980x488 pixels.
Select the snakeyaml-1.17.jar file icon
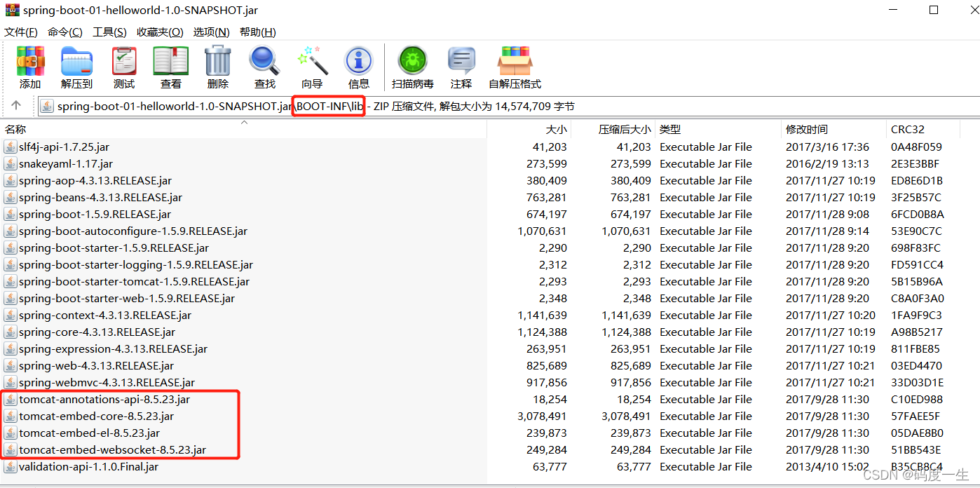(x=10, y=164)
